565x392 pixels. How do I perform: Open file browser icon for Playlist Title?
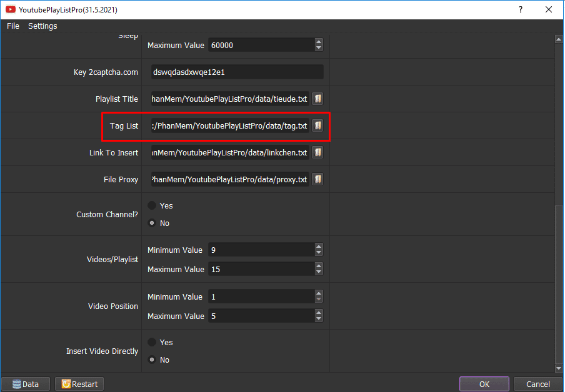(317, 99)
